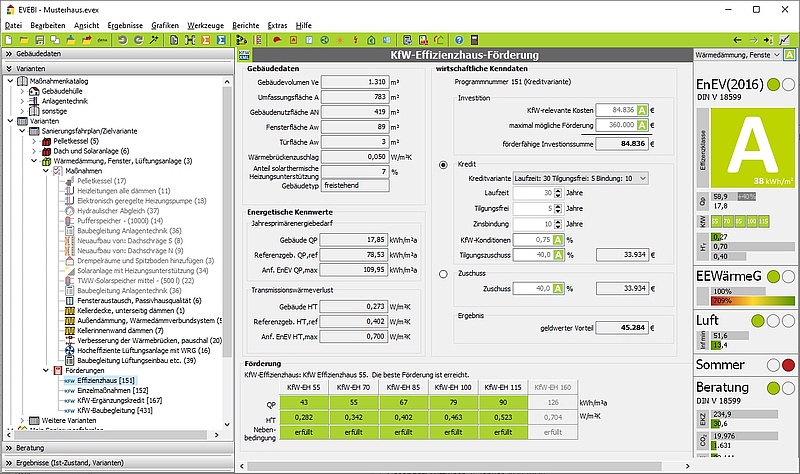Viewport: 800px width, 474px height.
Task: Expand the Pelletkessel (5) tree node
Action: (x=34, y=141)
